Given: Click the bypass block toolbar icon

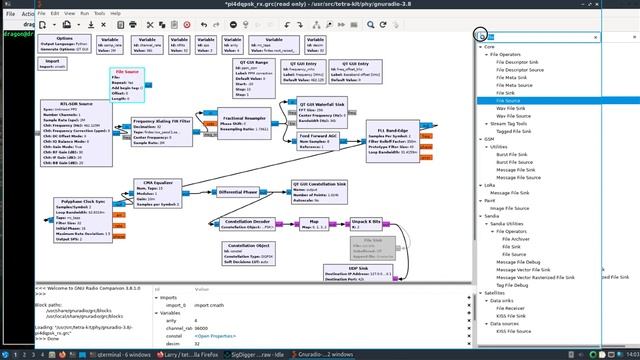Looking at the screenshot, I should (341, 25).
